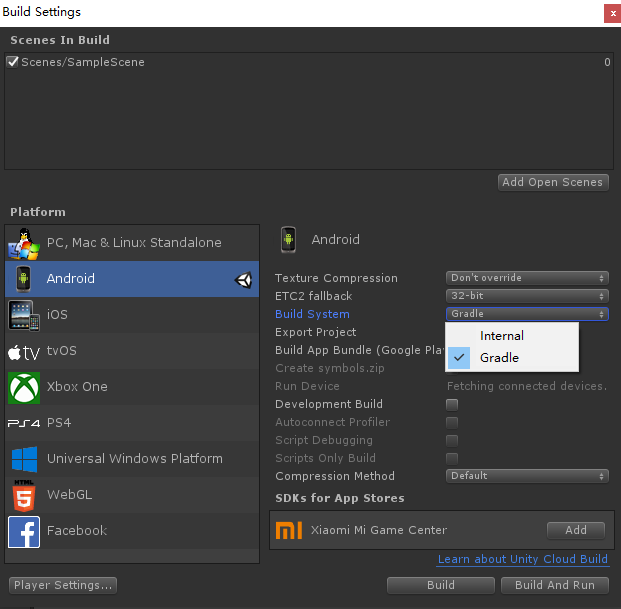Toggle the Script Debugging checkbox

452,440
